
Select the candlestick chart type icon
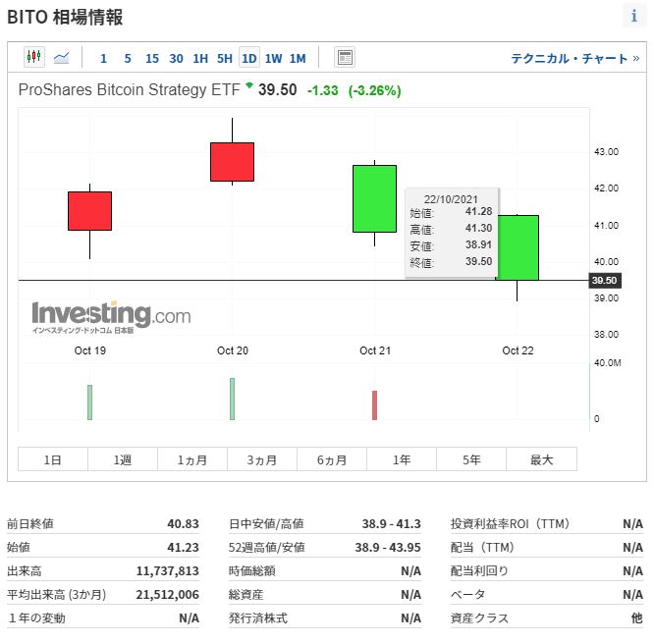coord(33,57)
